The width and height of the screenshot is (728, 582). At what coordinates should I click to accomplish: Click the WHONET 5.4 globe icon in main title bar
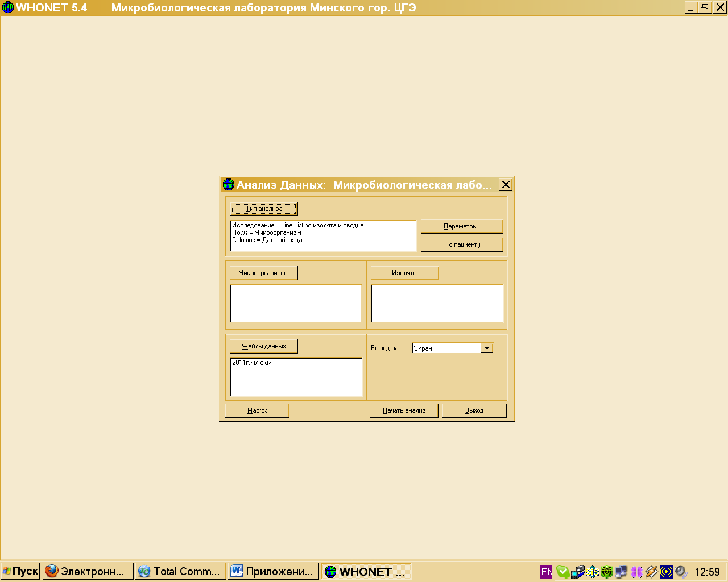(x=8, y=7)
